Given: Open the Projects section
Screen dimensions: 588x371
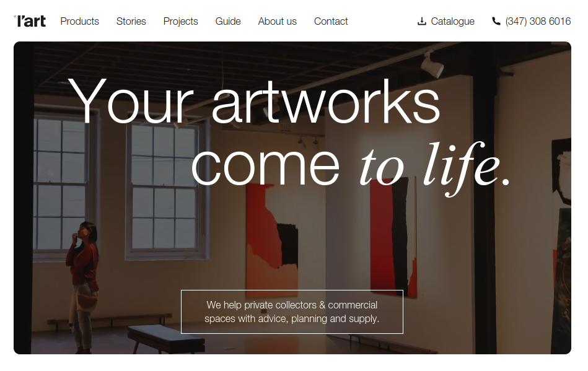Looking at the screenshot, I should 180,21.
